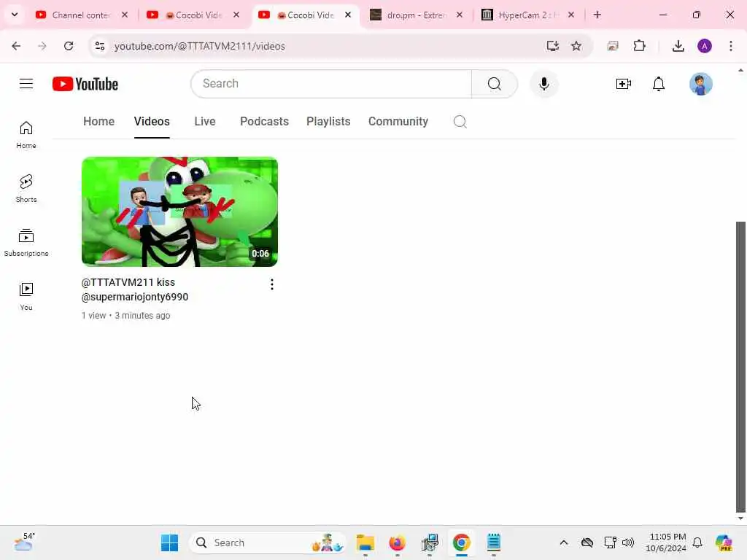Open the clock showing 11:05 PM
Viewport: 747px width, 560px height.
(666, 542)
